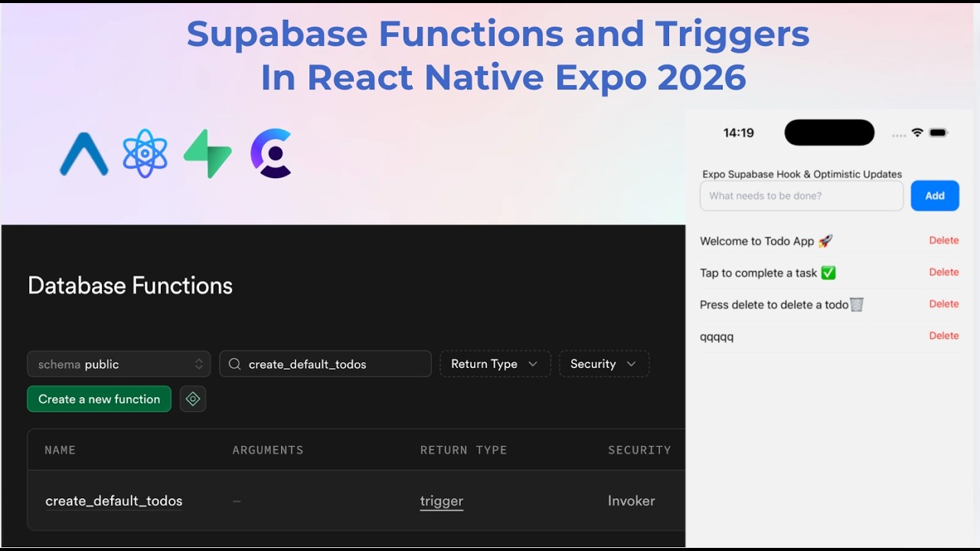
Task: Click the trigger return type link
Action: point(442,501)
